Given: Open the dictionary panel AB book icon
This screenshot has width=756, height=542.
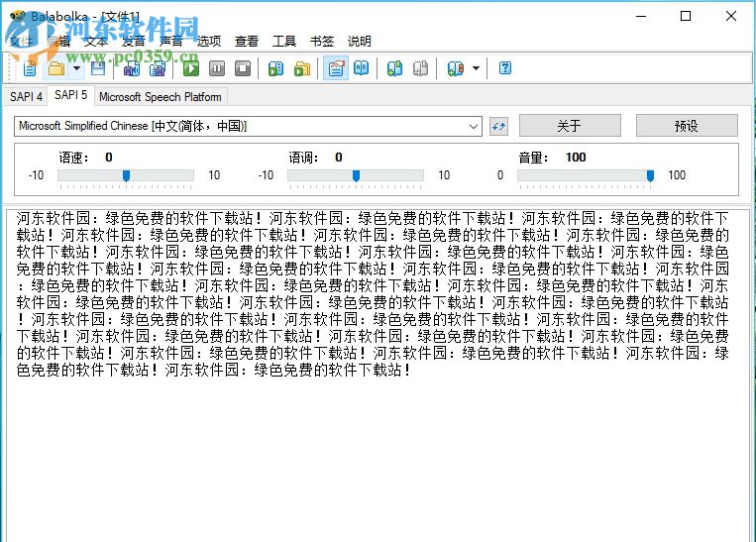Looking at the screenshot, I should (361, 68).
